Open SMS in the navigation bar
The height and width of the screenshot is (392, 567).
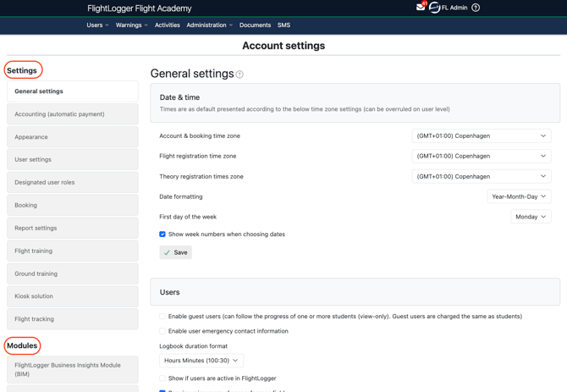point(283,25)
